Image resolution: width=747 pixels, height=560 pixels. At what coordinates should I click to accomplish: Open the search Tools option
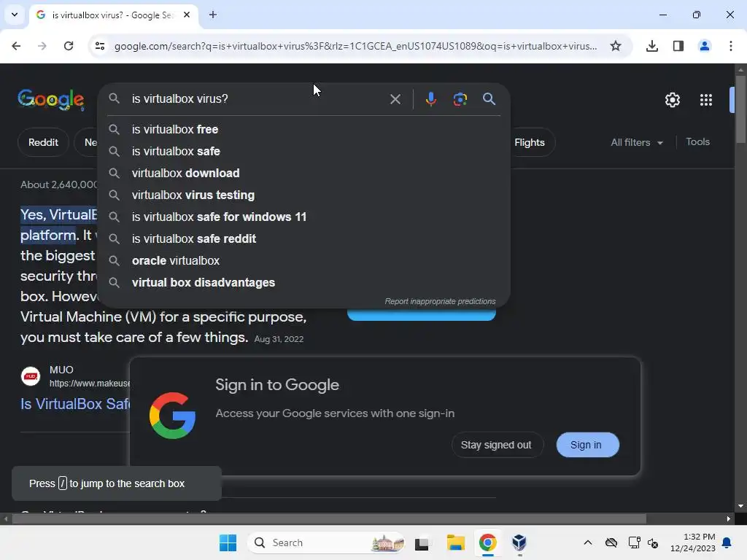[697, 142]
